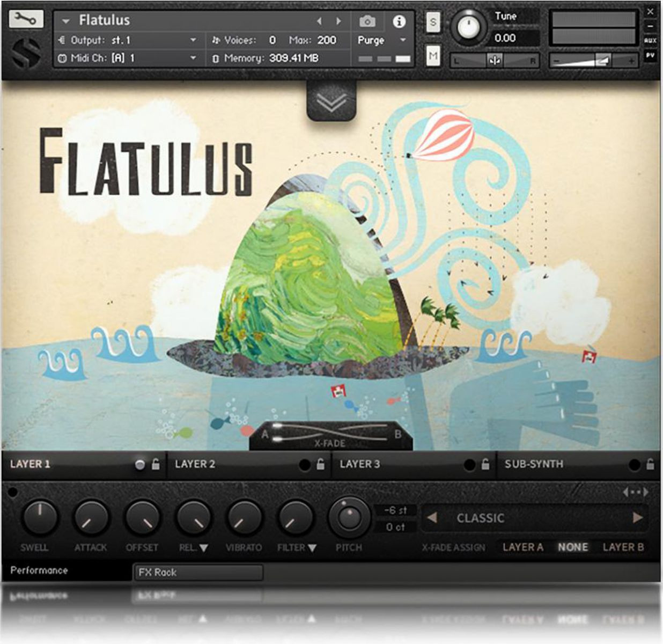The width and height of the screenshot is (663, 644).
Task: Open the FILTER dropdown triangle
Action: 312,548
